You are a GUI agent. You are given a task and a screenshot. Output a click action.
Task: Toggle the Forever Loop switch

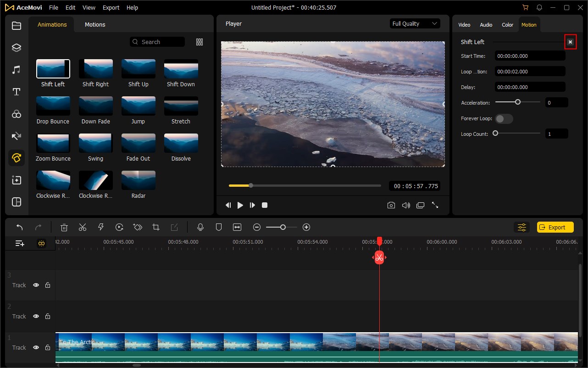pos(504,119)
